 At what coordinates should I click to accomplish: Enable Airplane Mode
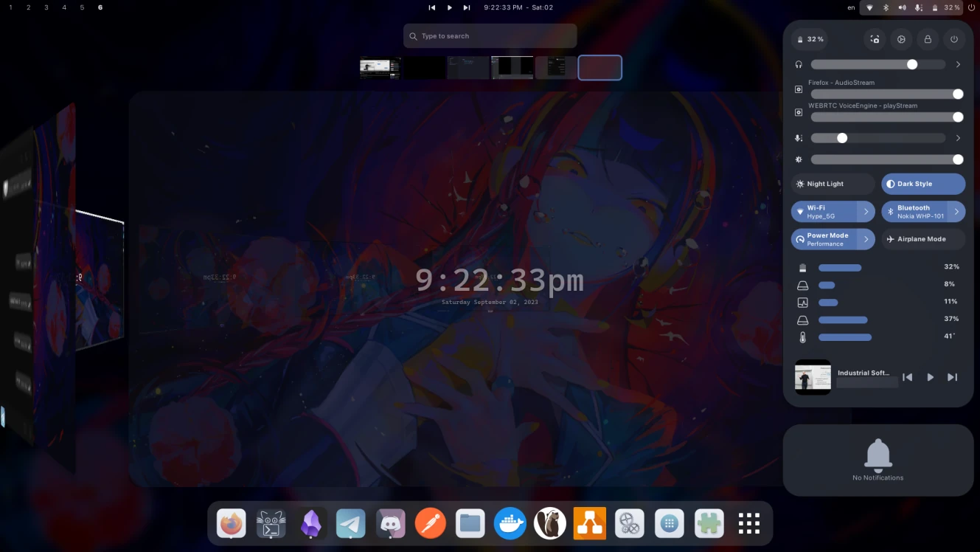923,239
